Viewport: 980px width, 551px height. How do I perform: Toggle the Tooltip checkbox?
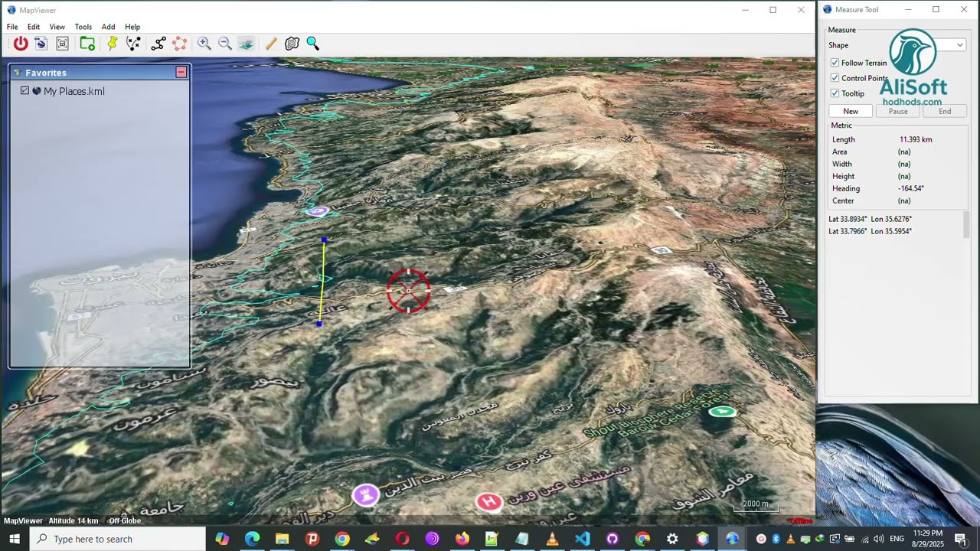tap(835, 93)
